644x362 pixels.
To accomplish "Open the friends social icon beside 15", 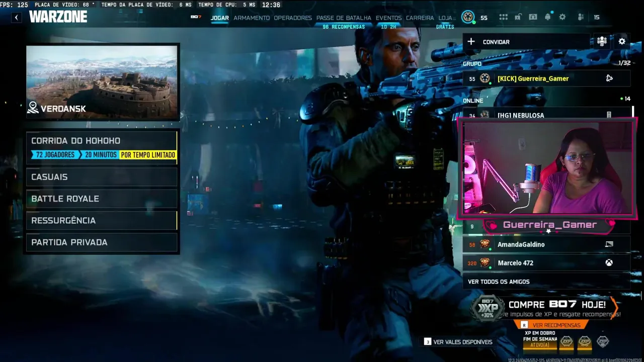I will coord(581,17).
